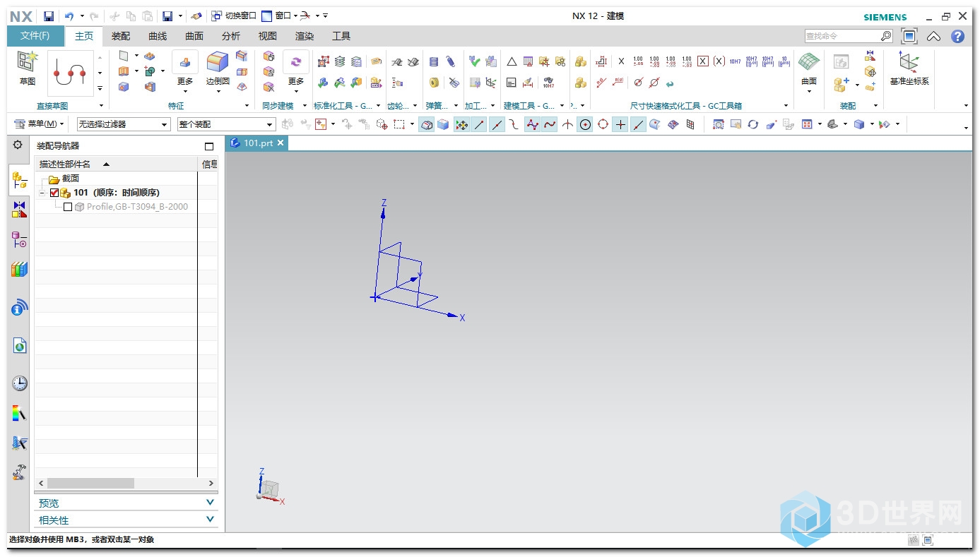The width and height of the screenshot is (980, 557).
Task: Toggle snap to arc center point
Action: tap(585, 124)
